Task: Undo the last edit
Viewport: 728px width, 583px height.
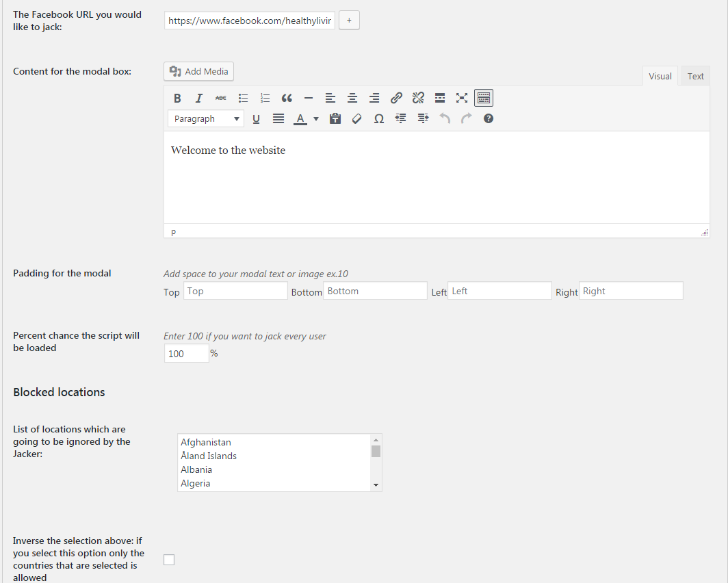Action: click(x=444, y=119)
